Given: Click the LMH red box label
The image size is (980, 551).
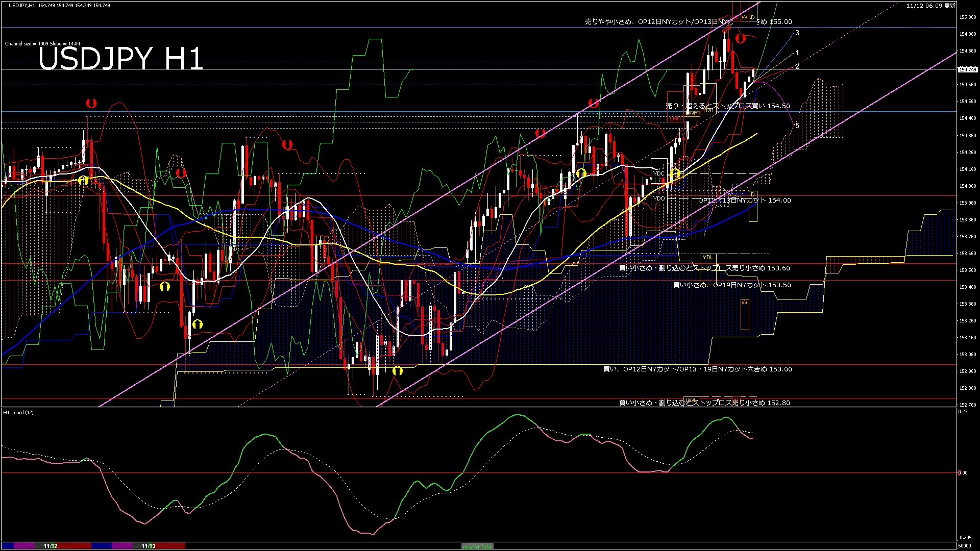Looking at the screenshot, I should point(675,118).
